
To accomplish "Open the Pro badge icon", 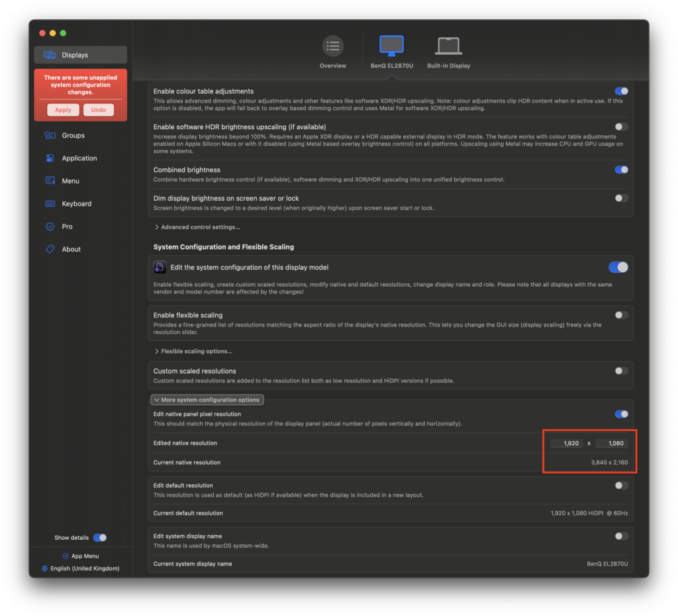I will (x=50, y=227).
